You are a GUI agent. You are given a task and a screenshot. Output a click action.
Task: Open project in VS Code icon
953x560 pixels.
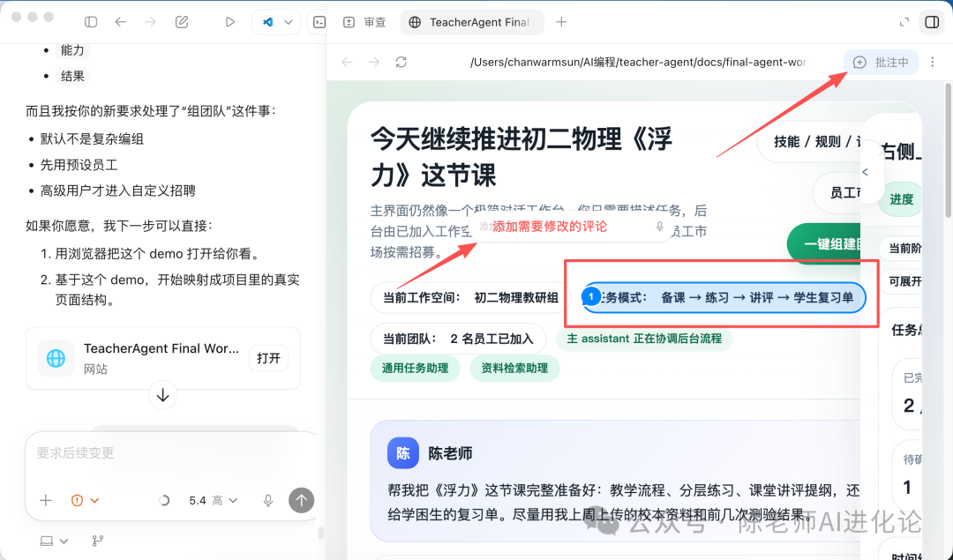pyautogui.click(x=267, y=22)
